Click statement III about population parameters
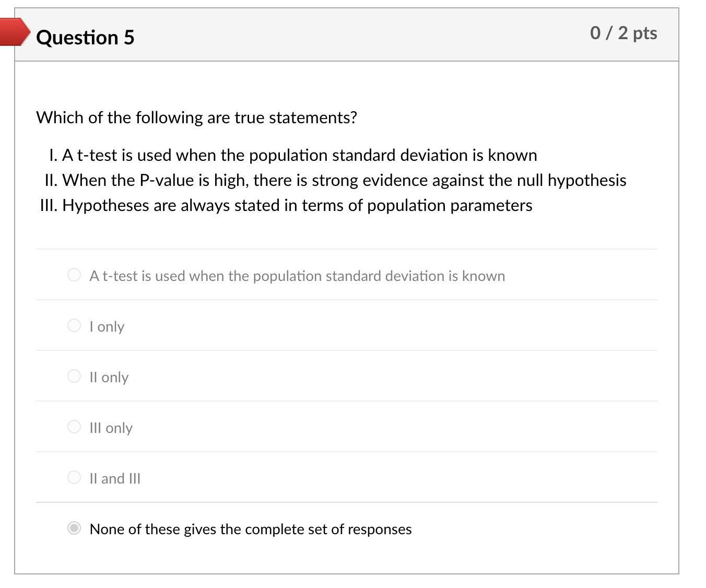The image size is (706, 588). pos(286,205)
